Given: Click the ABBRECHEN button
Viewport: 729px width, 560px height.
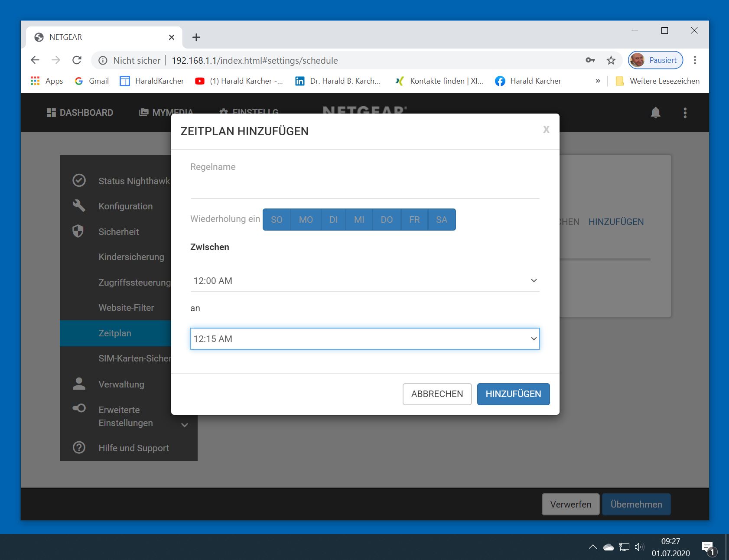Looking at the screenshot, I should (x=437, y=394).
